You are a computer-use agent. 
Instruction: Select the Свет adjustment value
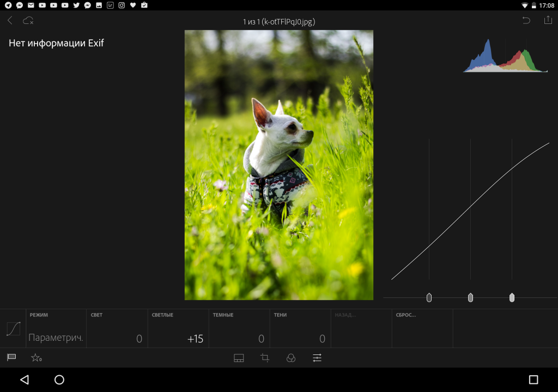[117, 329]
